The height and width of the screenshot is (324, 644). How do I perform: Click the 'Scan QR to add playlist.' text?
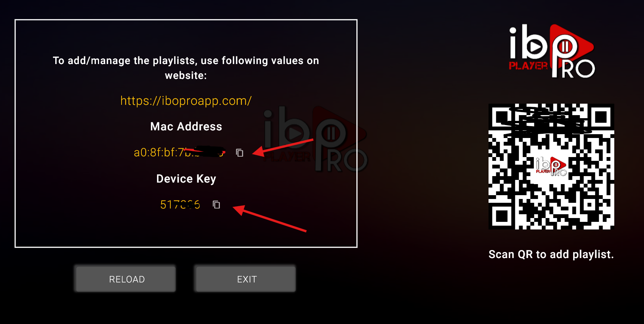[x=551, y=254]
